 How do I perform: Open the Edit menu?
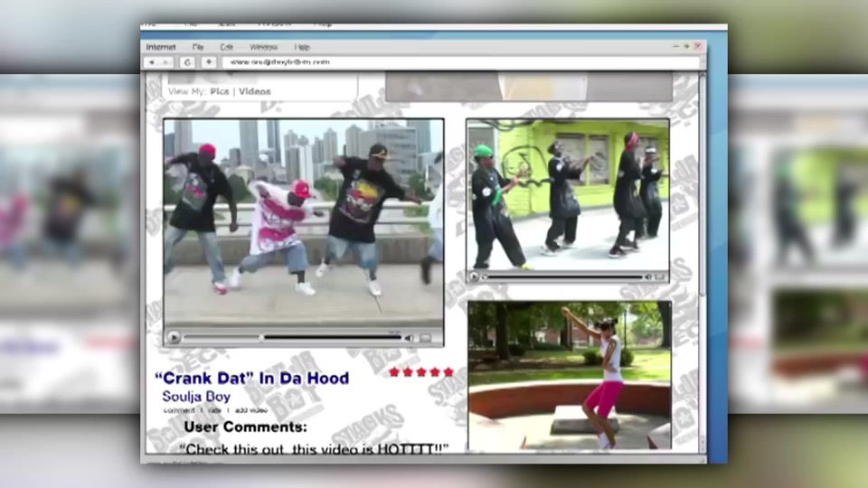226,47
